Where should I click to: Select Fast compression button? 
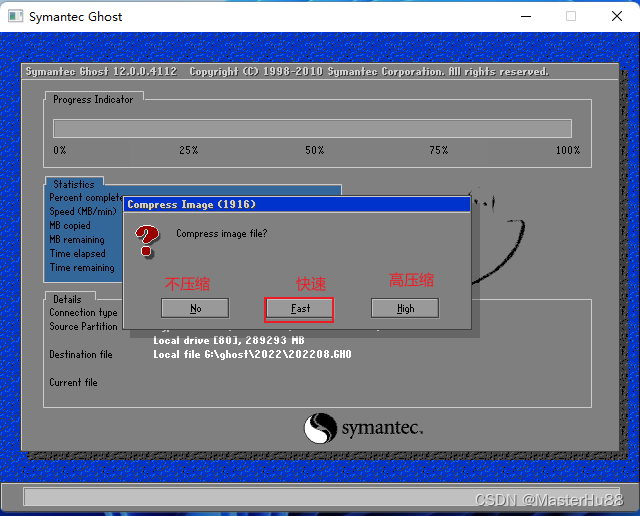point(299,308)
